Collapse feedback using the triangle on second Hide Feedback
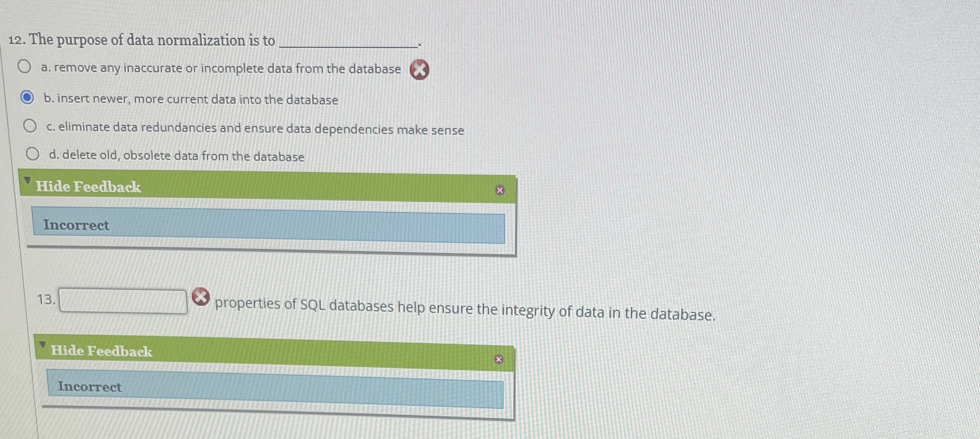This screenshot has width=980, height=439. [x=44, y=344]
